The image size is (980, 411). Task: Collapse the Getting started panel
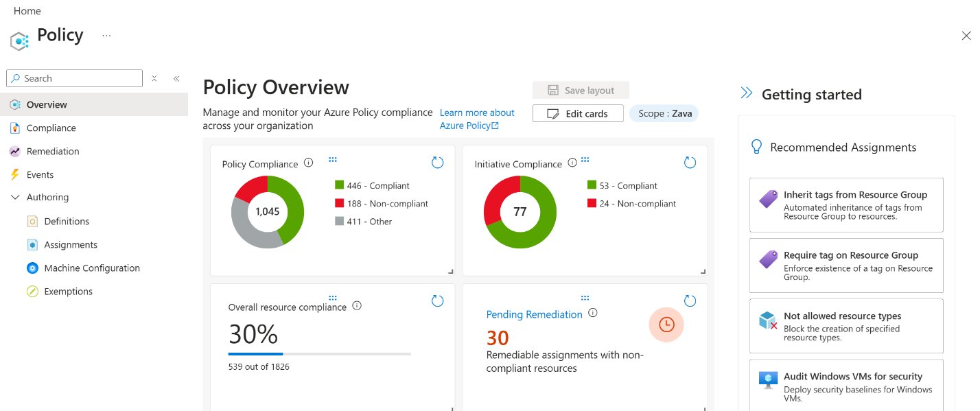click(x=747, y=93)
